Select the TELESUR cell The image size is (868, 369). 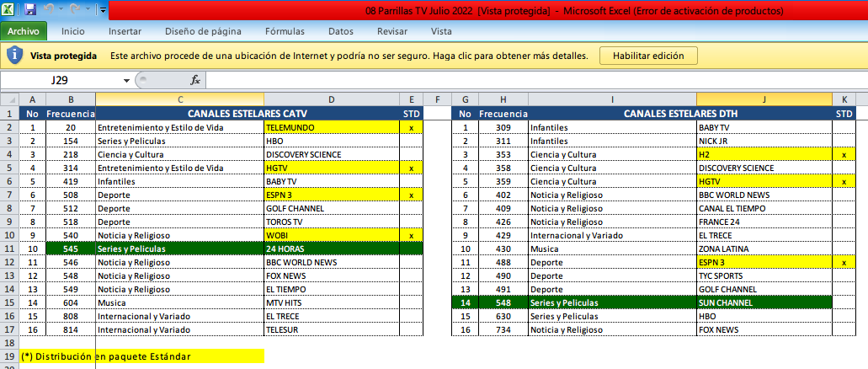(332, 329)
